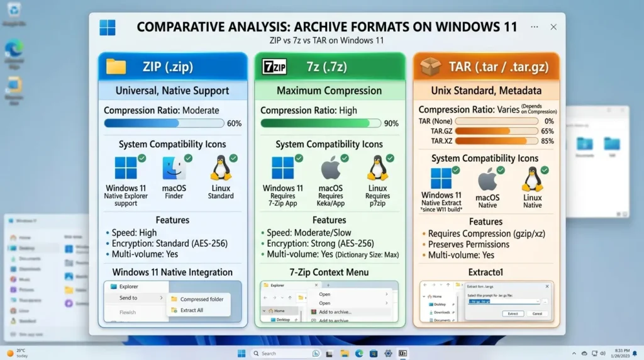
Task: Go back using arrow in 7-Zip panel
Action: (265, 298)
